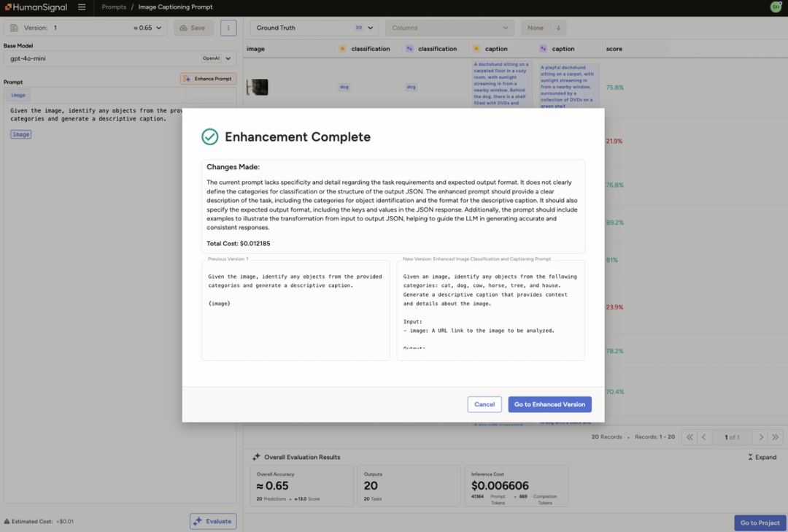Click the Expand collapse toggle above results panel
Viewport: 788px width, 532px height.
pyautogui.click(x=760, y=457)
